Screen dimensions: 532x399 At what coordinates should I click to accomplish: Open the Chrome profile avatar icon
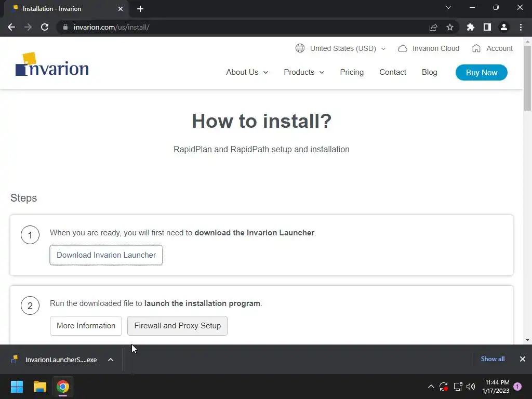tap(504, 27)
